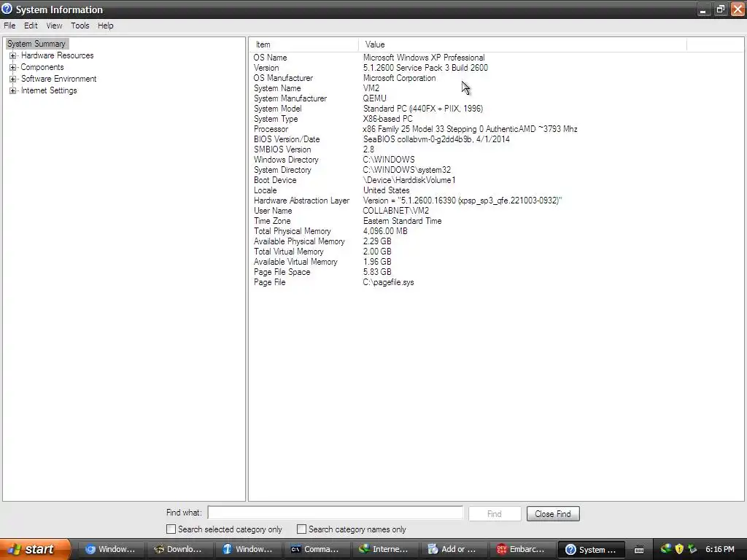Click the network globe tray icon
The width and height of the screenshot is (747, 560).
(x=665, y=549)
